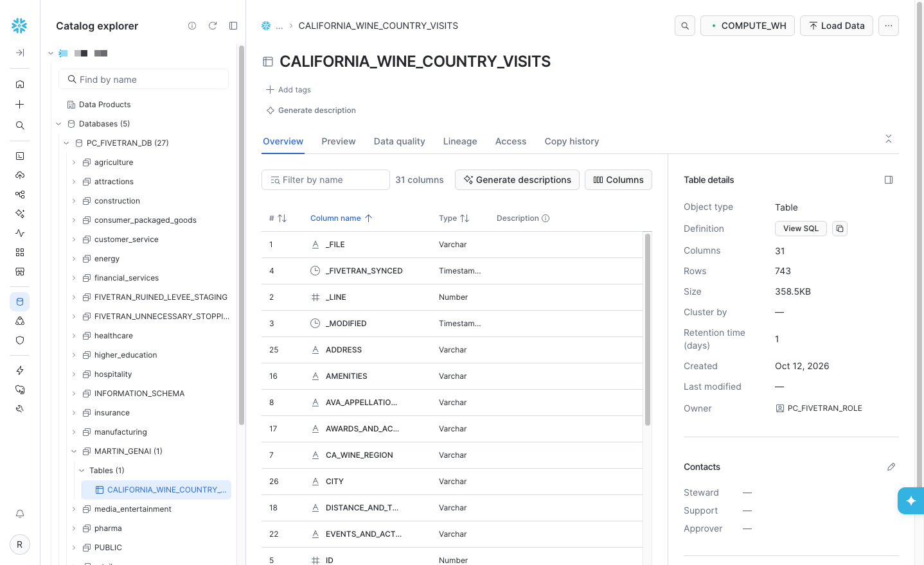
Task: Collapse the table header section chevron
Action: click(889, 139)
